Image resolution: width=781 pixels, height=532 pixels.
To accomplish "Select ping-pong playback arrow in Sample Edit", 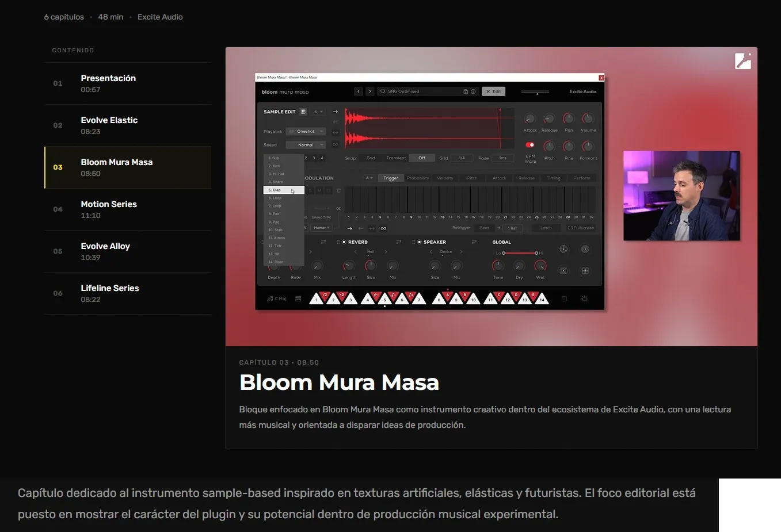I will click(x=336, y=133).
